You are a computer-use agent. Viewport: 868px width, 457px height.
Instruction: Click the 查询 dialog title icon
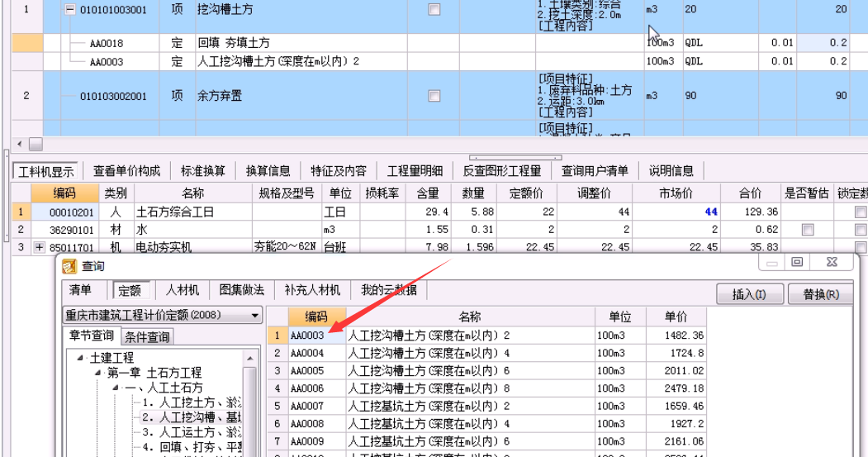point(69,266)
